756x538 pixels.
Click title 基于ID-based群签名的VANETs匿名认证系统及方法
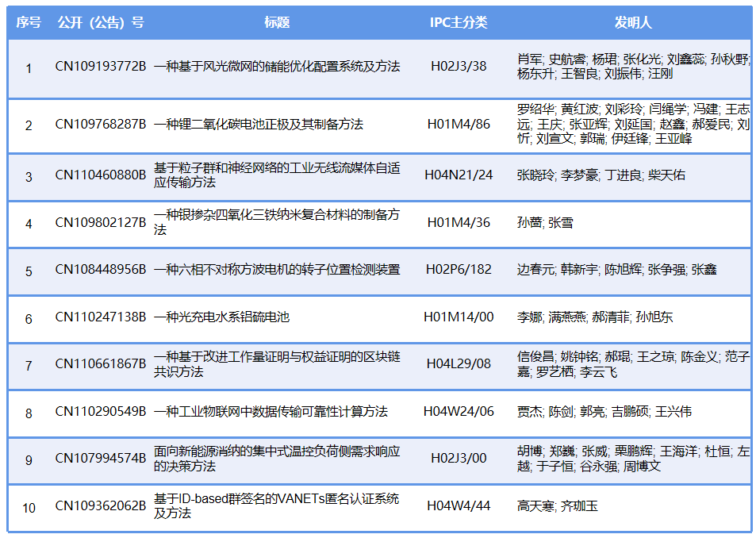click(x=276, y=505)
